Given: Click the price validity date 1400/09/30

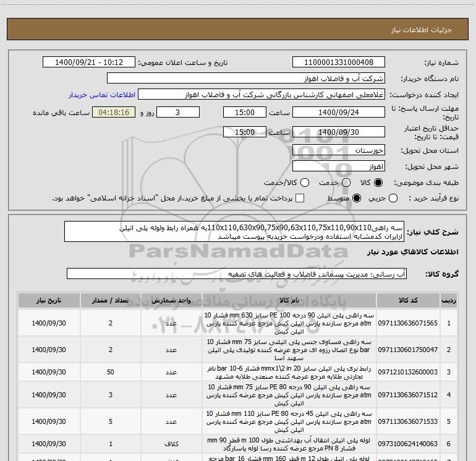Looking at the screenshot, I should pos(339,132).
